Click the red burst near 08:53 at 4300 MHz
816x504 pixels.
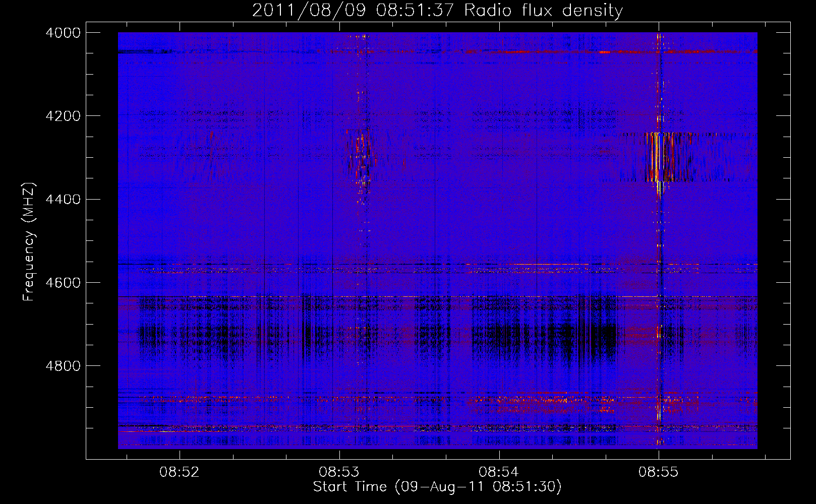(x=360, y=154)
